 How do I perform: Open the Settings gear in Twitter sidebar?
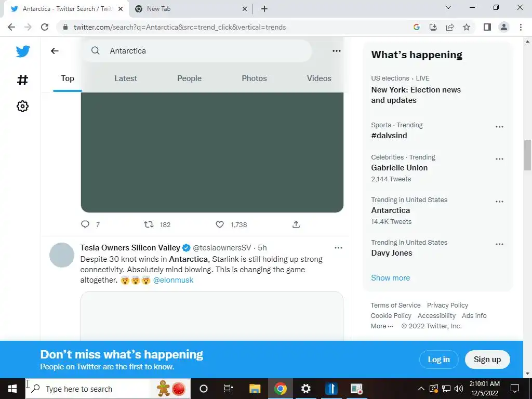[22, 106]
